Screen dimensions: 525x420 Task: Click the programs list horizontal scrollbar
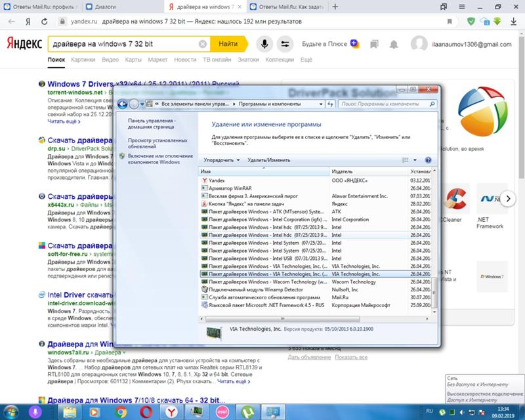point(283,319)
